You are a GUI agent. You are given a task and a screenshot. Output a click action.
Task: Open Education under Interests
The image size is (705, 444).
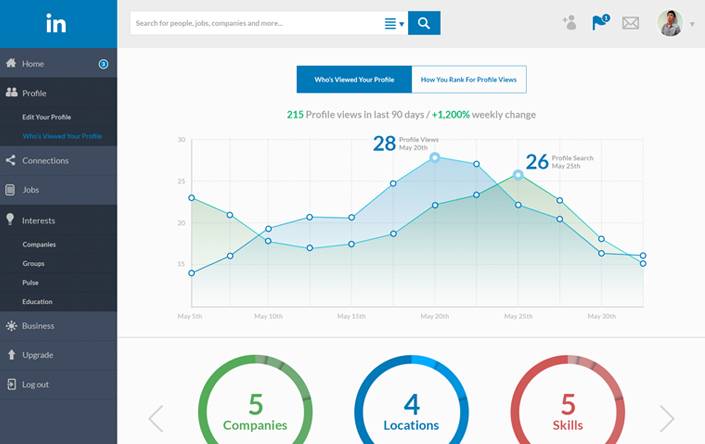(x=37, y=302)
